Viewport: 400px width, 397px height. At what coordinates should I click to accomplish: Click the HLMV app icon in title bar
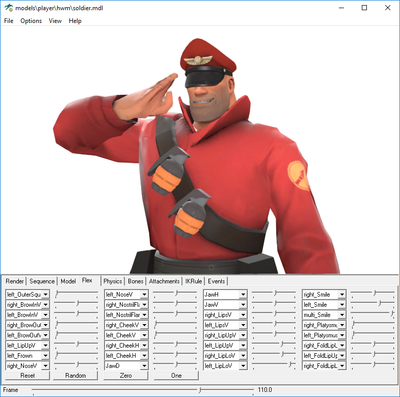click(8, 7)
